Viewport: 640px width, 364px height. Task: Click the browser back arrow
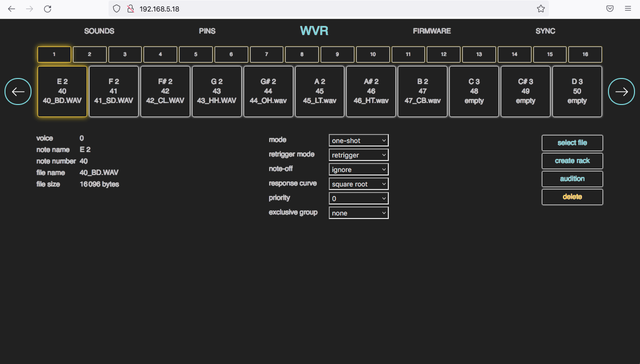(12, 9)
